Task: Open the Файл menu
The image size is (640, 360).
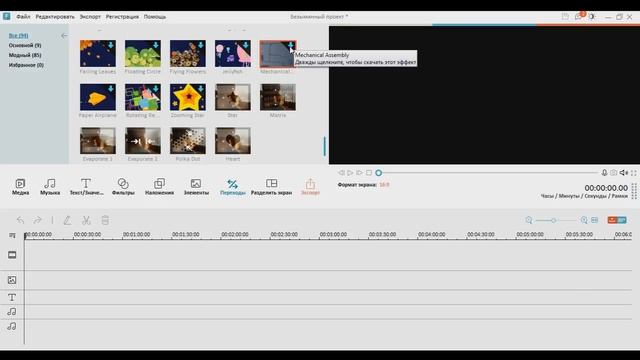Action: pyautogui.click(x=23, y=17)
